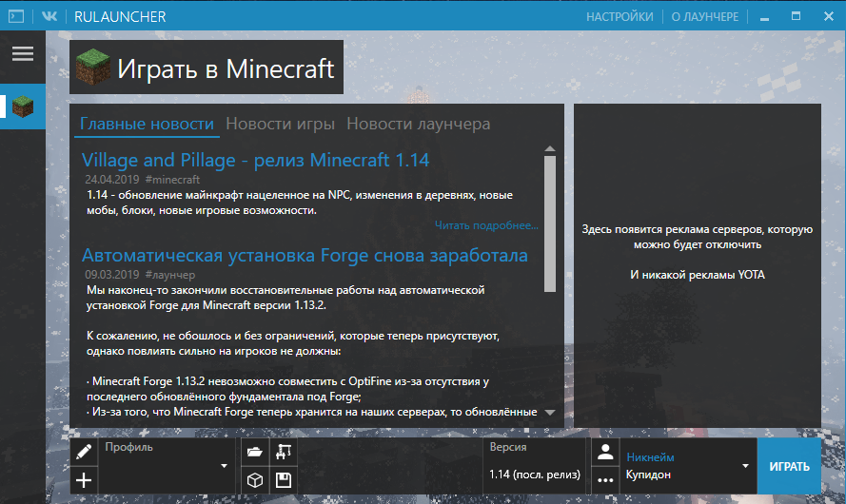Click the grass block icon in the heading

[92, 67]
